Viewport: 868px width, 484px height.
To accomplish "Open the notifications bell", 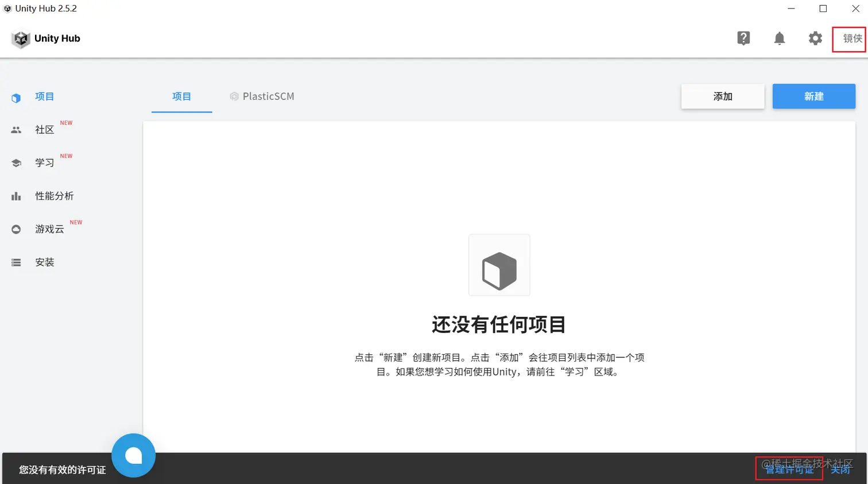I will click(779, 38).
